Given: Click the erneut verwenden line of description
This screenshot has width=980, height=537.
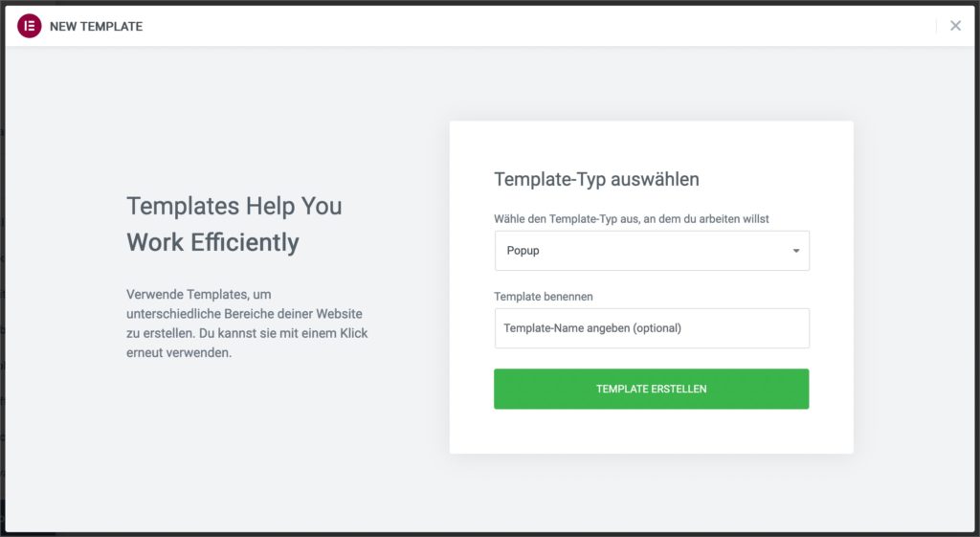Looking at the screenshot, I should click(x=179, y=352).
